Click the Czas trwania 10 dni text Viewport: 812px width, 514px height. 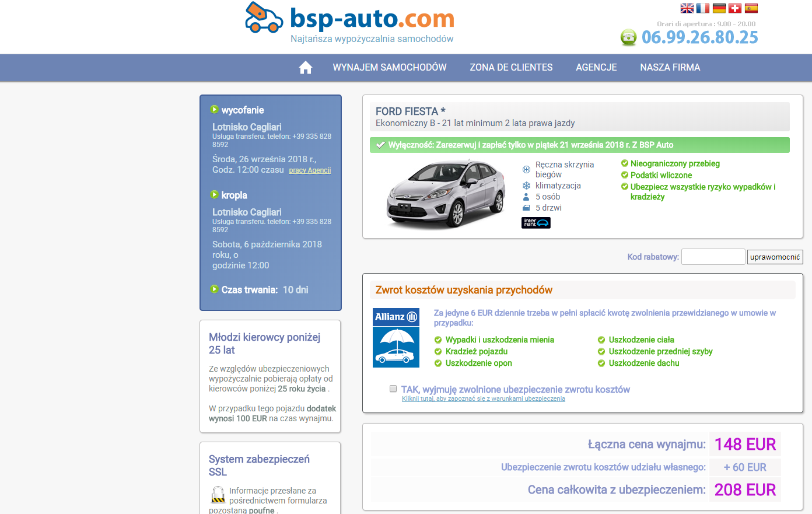point(265,289)
